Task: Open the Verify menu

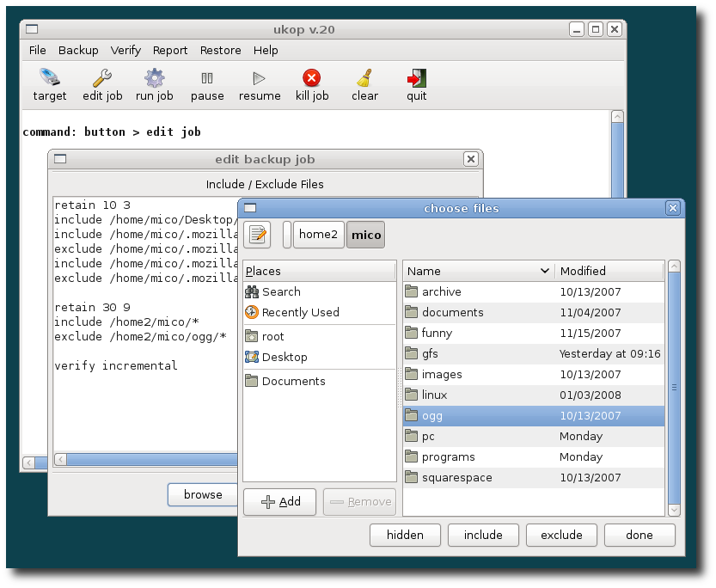Action: [125, 50]
